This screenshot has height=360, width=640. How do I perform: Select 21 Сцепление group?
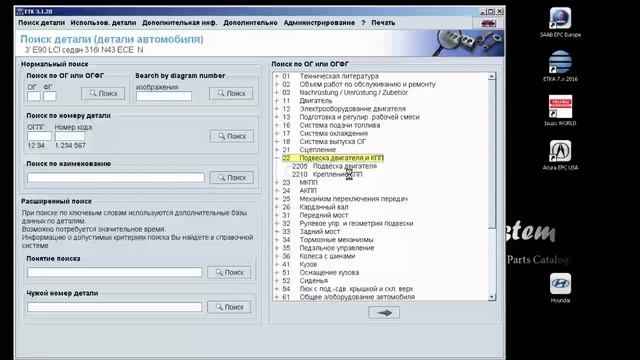(x=309, y=150)
